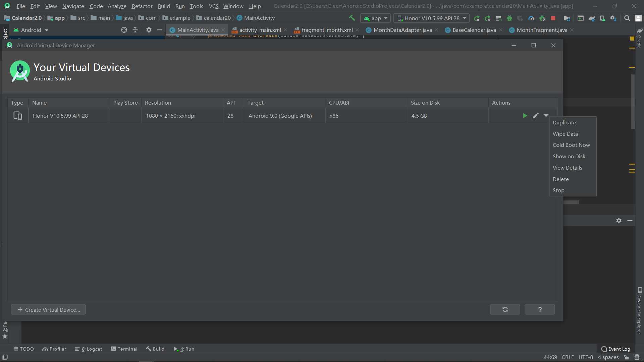Open project panel settings gear
This screenshot has height=362, width=644.
coord(149,30)
